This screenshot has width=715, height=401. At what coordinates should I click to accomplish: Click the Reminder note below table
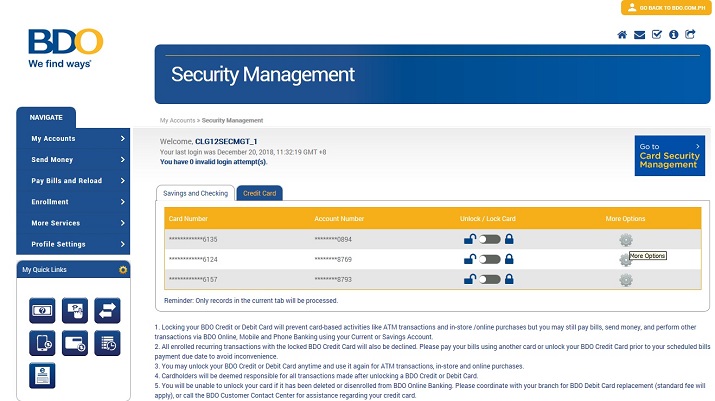tap(251, 301)
